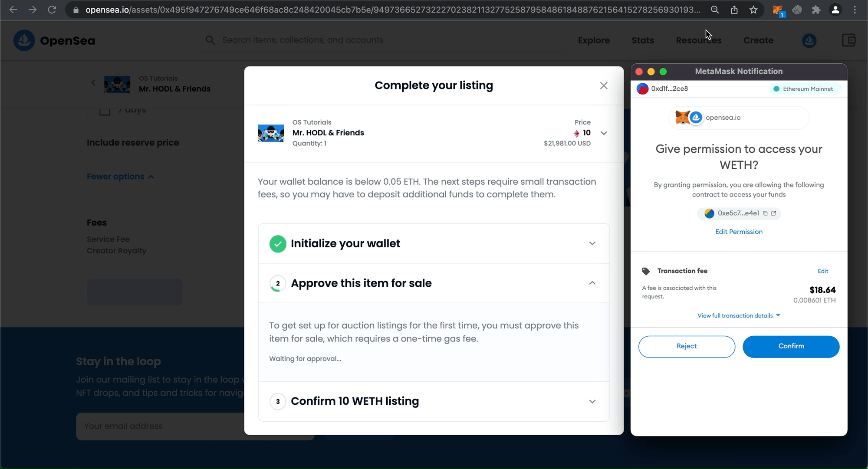Screen dimensions: 868x469
Task: Expand the price details chevron
Action: (x=604, y=133)
